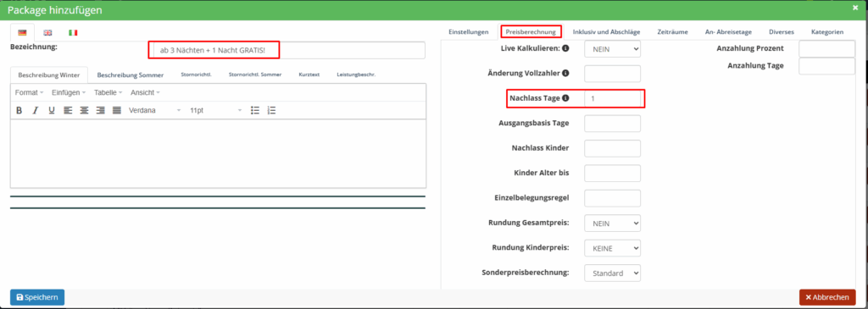Switch to Kategorien tab

coord(827,32)
